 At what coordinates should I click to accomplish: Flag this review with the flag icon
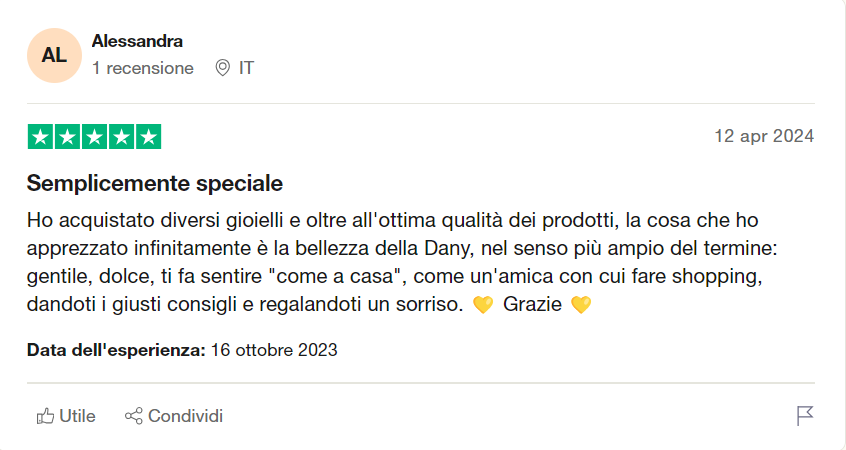click(805, 416)
